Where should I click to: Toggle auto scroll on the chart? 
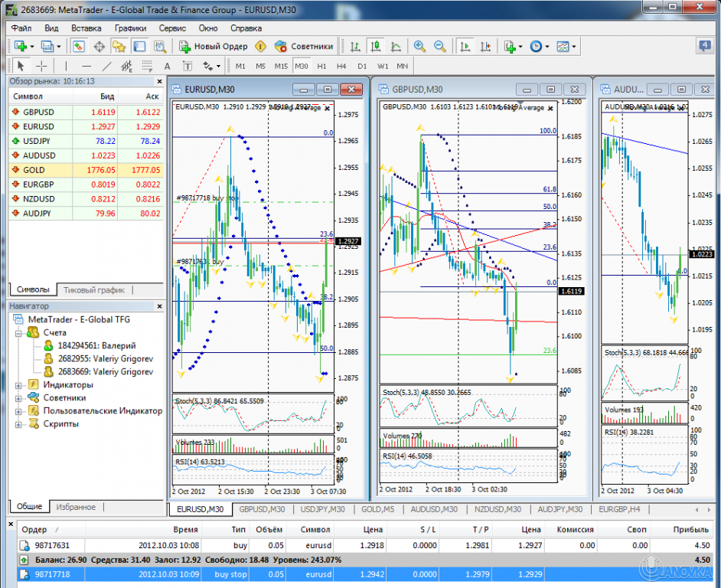(465, 44)
